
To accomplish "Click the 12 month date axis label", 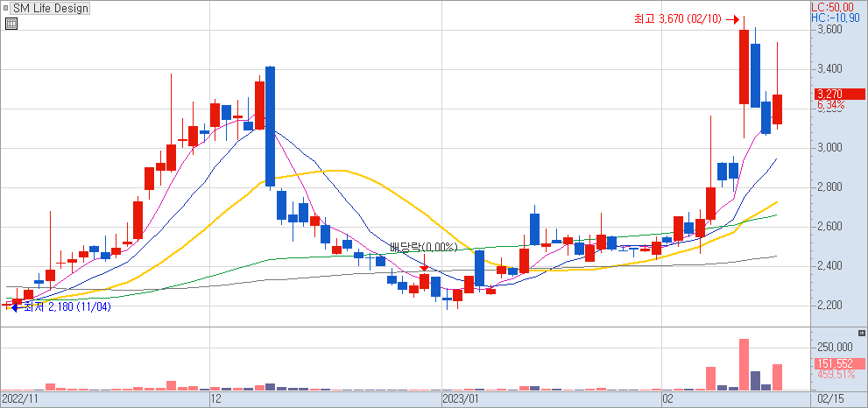I will [216, 398].
